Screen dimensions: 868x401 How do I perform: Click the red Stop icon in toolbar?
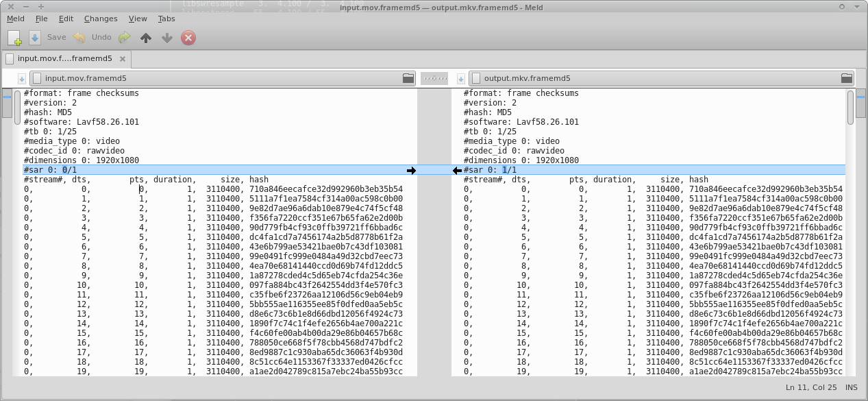tap(188, 38)
